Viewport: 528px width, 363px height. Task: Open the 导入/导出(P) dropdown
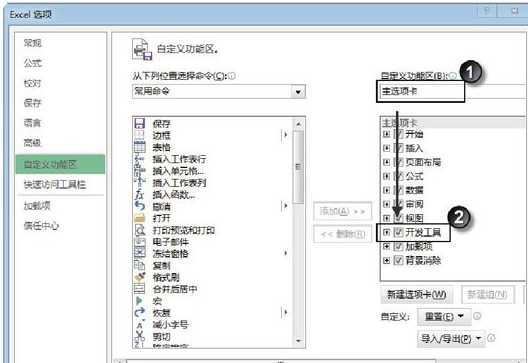[451, 338]
